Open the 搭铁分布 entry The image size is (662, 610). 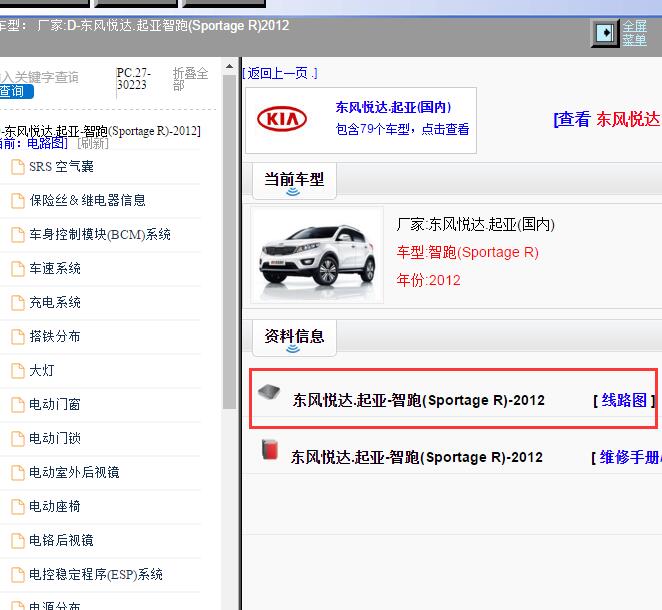55,336
